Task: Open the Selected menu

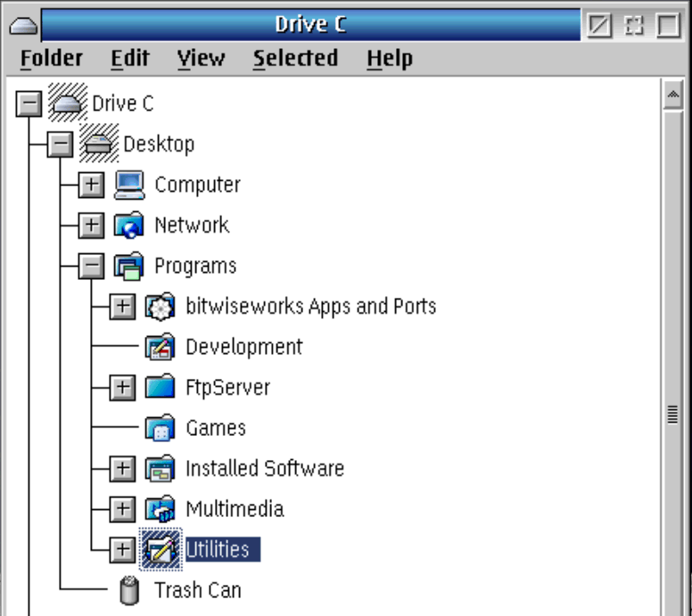Action: (296, 58)
